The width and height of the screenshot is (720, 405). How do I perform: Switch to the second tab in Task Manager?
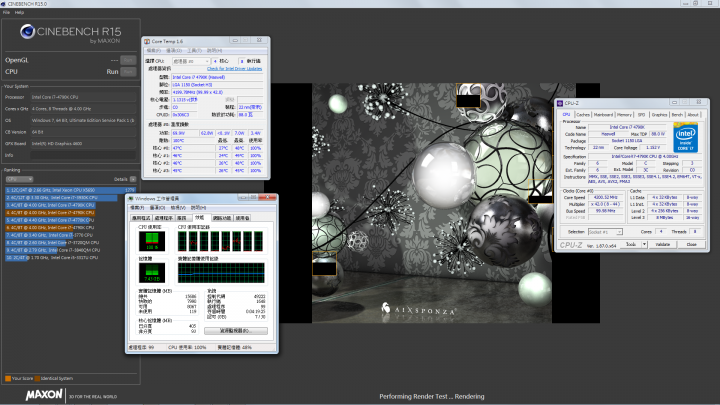(x=163, y=218)
